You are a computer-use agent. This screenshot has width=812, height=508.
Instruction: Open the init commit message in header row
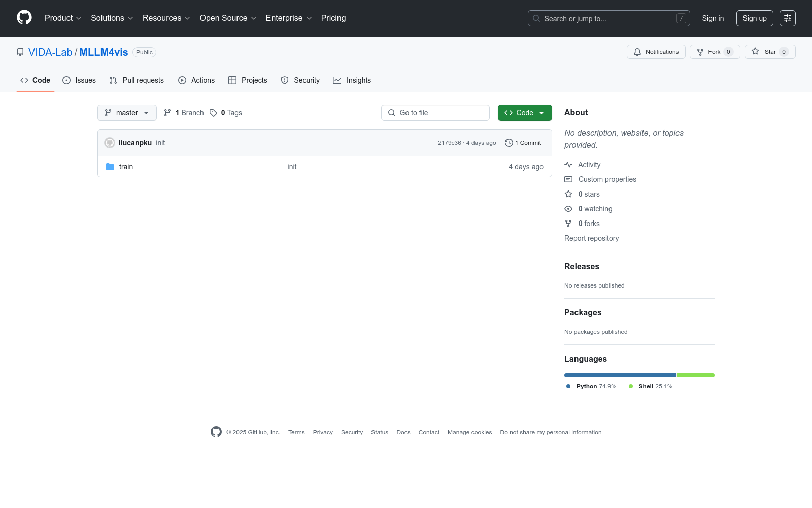pos(160,143)
